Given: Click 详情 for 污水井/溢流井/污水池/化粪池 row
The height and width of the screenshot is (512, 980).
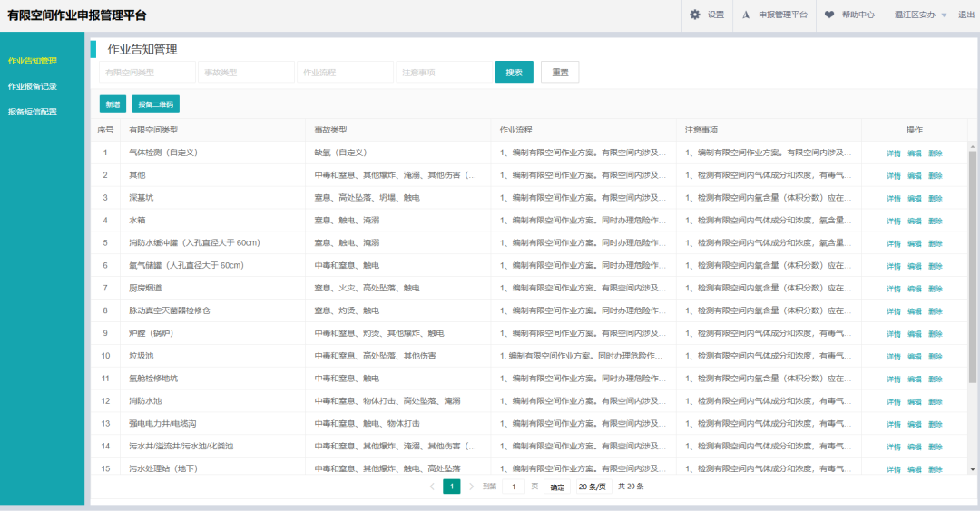Looking at the screenshot, I should (x=893, y=447).
